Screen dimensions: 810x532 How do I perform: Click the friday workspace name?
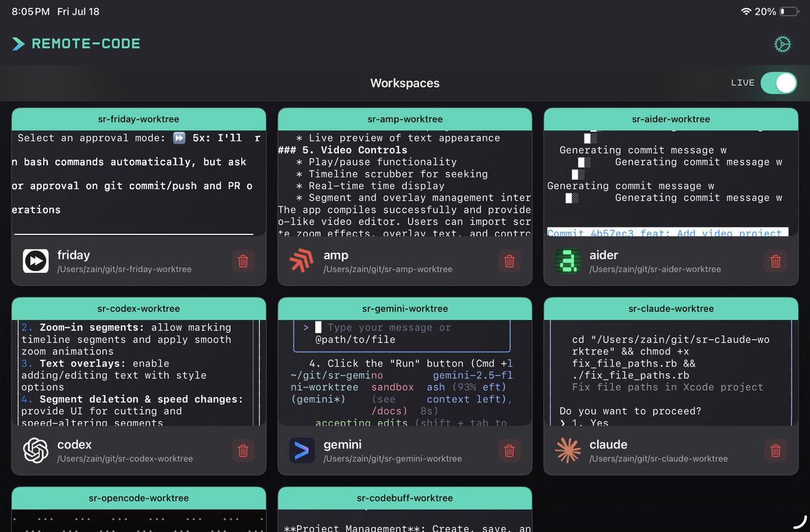coord(74,255)
